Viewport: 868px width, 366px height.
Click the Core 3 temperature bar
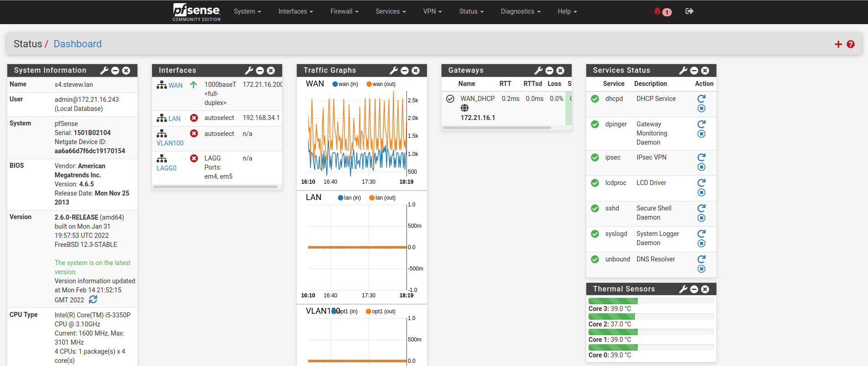click(x=651, y=301)
